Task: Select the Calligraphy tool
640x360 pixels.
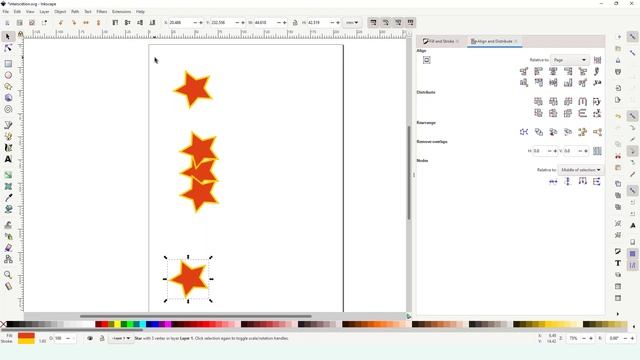Action: 8,148
